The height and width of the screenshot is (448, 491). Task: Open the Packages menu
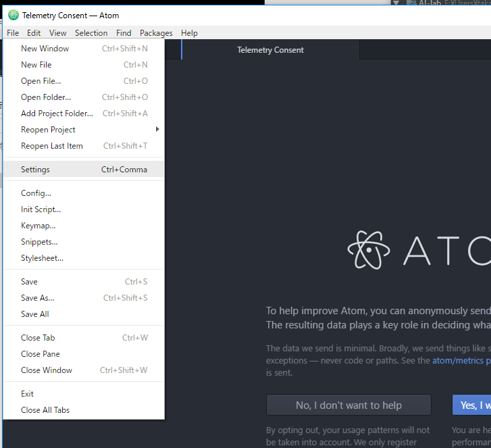[156, 33]
